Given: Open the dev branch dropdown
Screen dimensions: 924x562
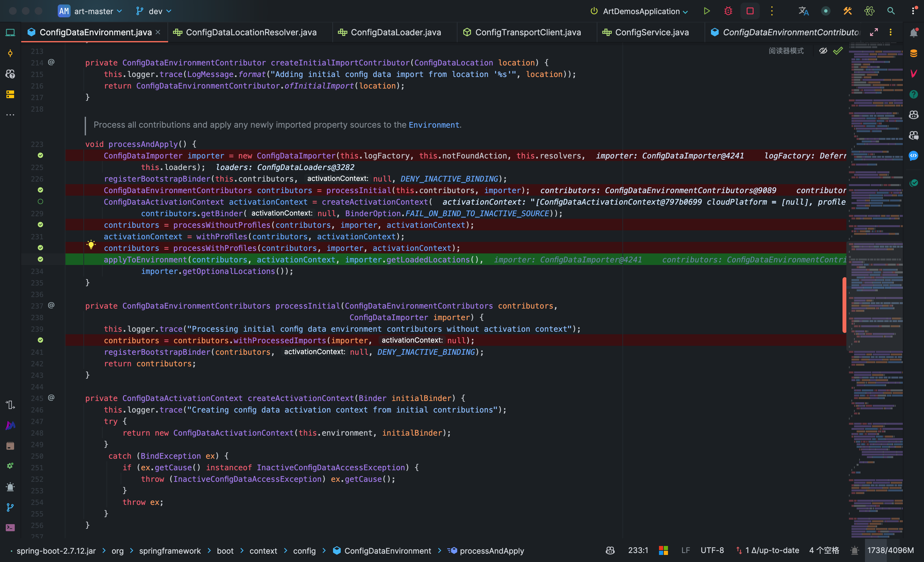Looking at the screenshot, I should click(x=155, y=11).
